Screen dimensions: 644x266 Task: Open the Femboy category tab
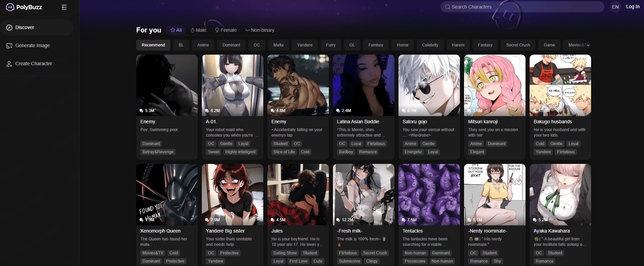376,45
